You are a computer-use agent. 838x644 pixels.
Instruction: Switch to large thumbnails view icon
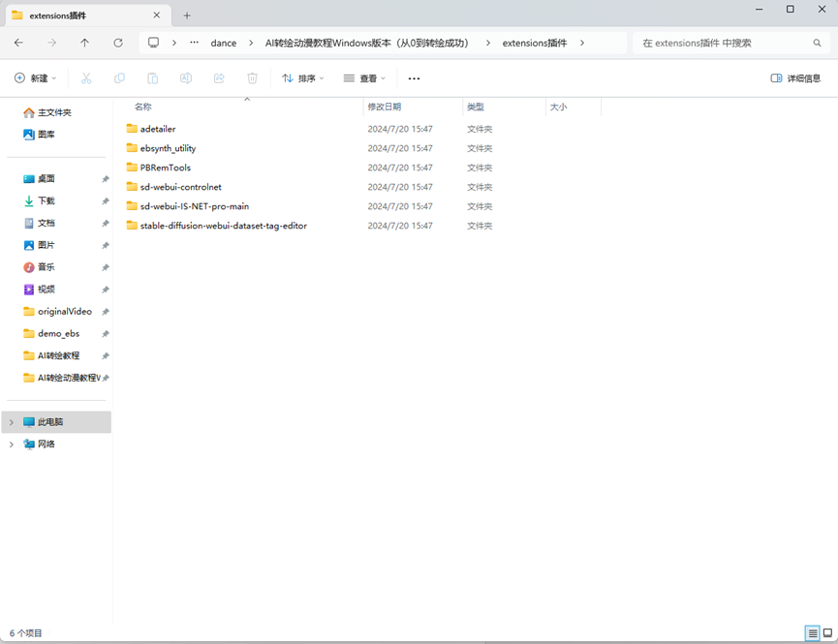click(827, 633)
